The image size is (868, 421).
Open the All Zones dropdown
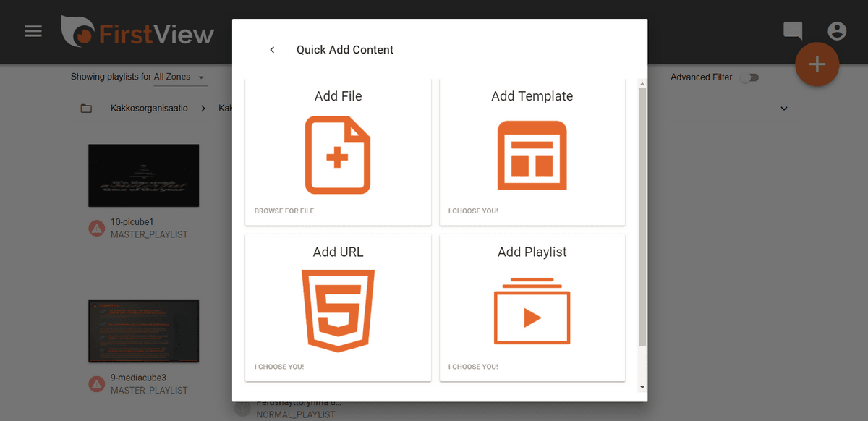tap(179, 77)
